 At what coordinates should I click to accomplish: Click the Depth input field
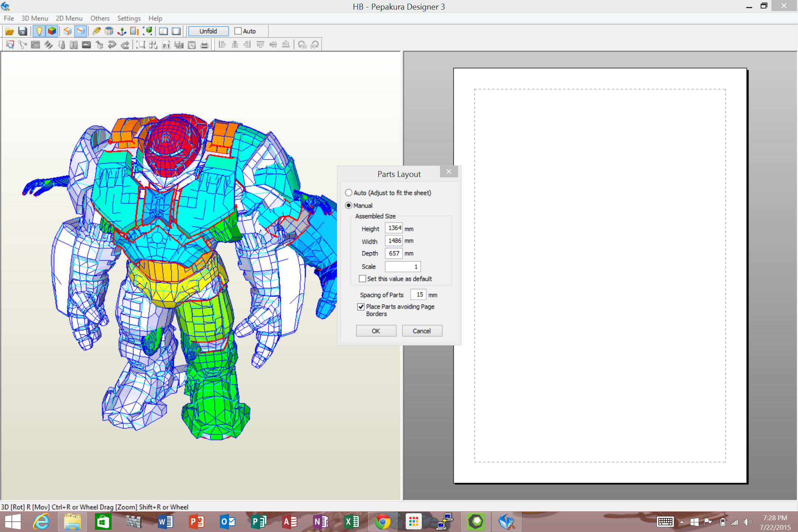394,253
